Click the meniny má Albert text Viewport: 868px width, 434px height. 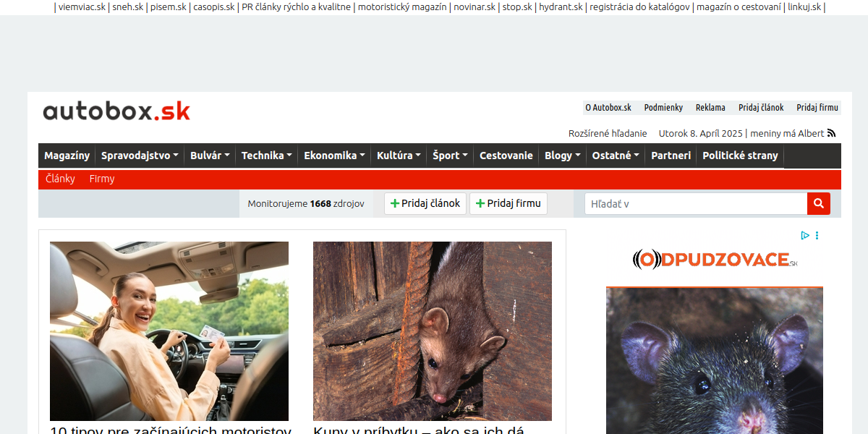pos(787,134)
